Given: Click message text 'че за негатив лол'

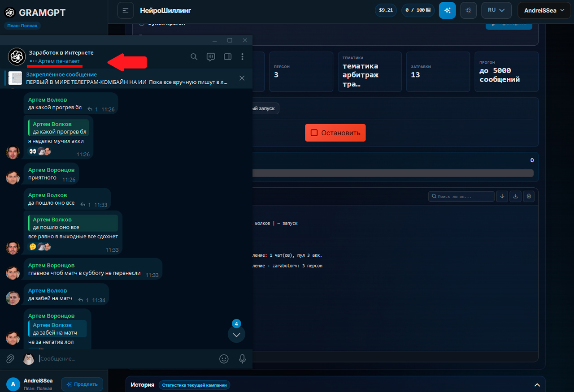Looking at the screenshot, I should pyautogui.click(x=51, y=342).
